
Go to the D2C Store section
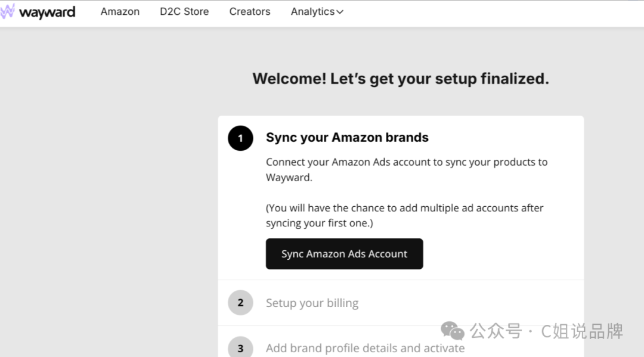point(184,12)
